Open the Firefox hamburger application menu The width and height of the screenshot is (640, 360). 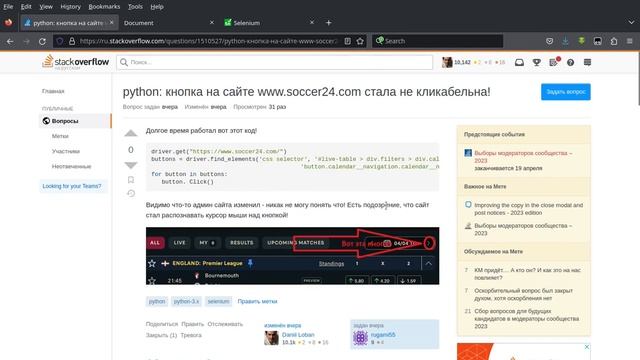(x=630, y=41)
